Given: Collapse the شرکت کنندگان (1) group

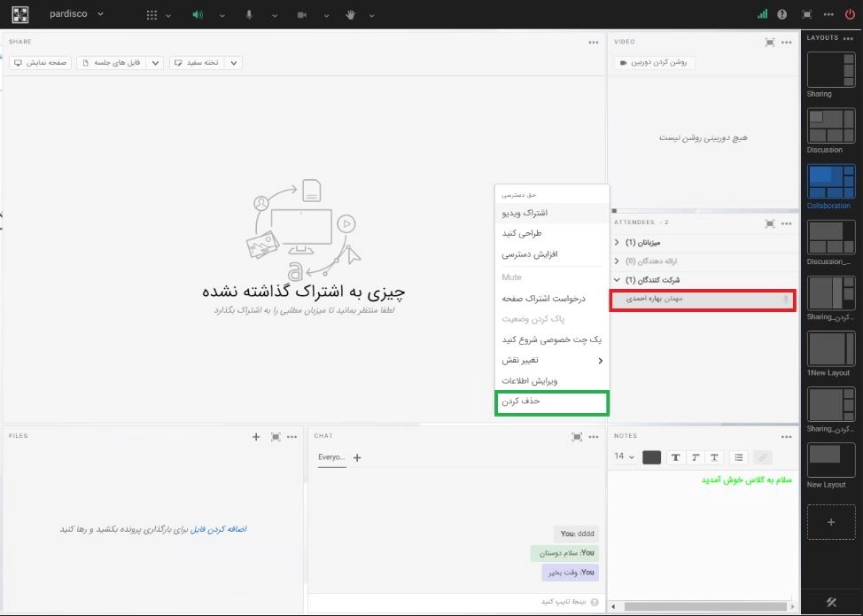Looking at the screenshot, I should pyautogui.click(x=617, y=280).
